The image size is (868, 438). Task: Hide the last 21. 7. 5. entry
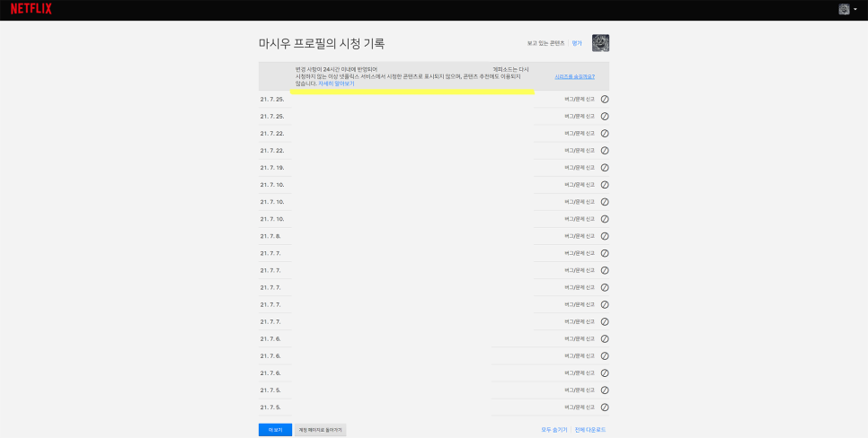[x=605, y=407]
